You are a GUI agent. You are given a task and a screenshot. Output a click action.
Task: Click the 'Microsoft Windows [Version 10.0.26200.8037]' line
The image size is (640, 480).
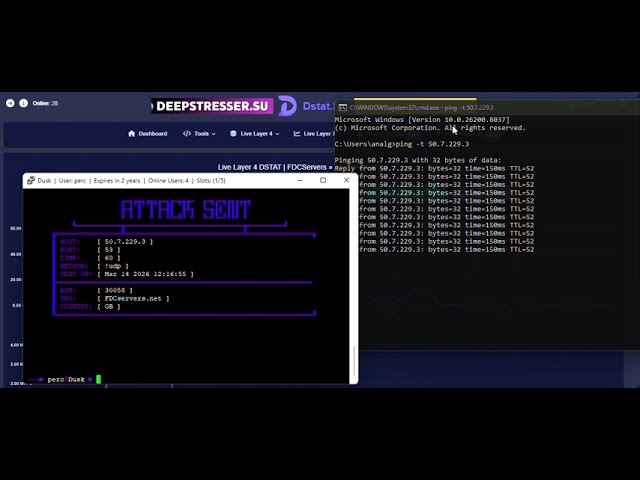pos(422,120)
